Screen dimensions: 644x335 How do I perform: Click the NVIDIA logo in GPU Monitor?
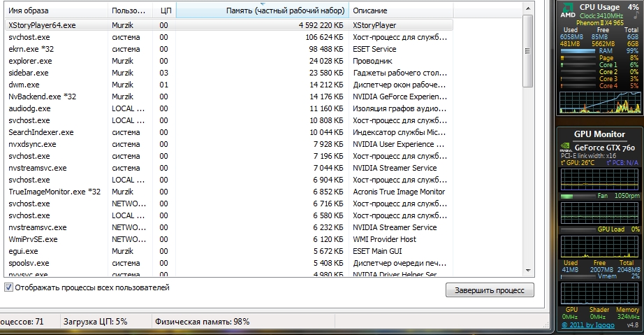(x=566, y=147)
